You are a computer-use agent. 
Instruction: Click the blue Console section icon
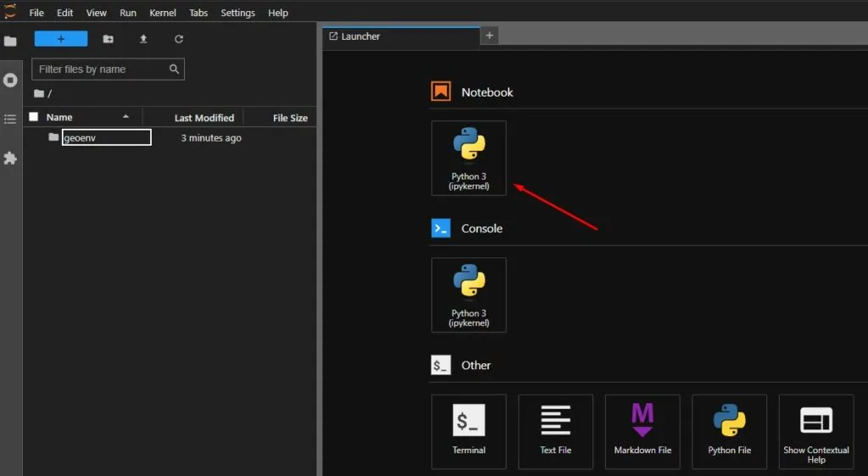pyautogui.click(x=441, y=229)
